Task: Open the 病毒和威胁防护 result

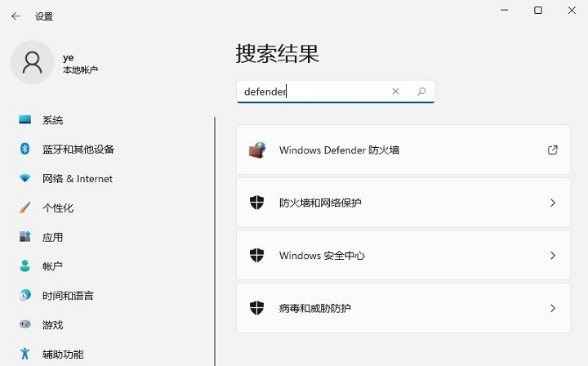Action: (403, 308)
